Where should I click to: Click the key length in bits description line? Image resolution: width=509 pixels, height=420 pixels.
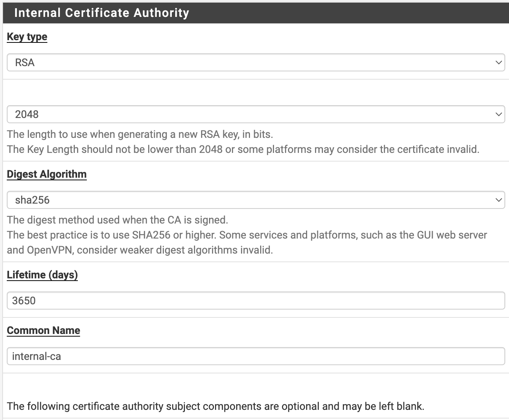coord(140,134)
